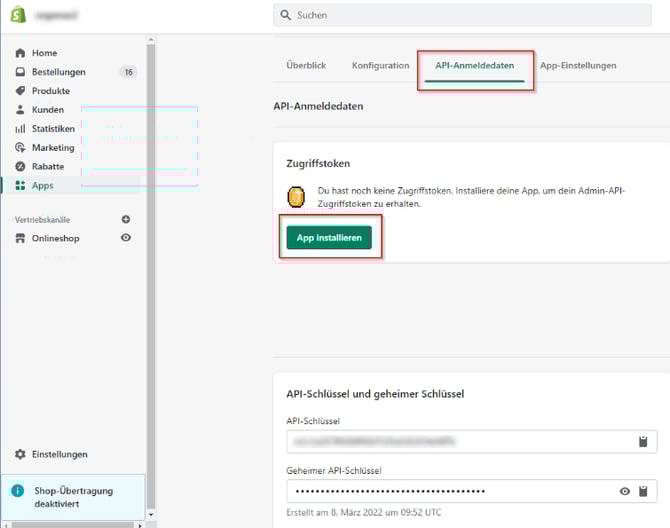Click the sidebar vertical scrollbar thumb

click(x=151, y=276)
